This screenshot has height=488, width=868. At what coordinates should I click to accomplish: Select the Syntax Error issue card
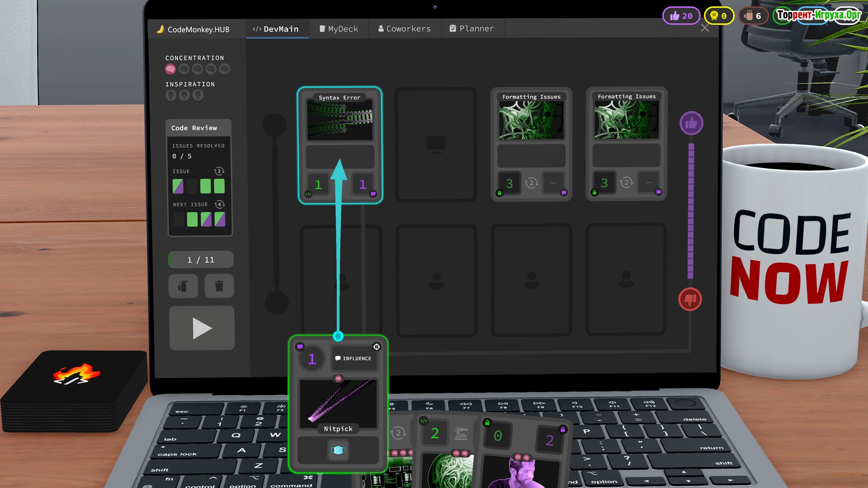(340, 121)
